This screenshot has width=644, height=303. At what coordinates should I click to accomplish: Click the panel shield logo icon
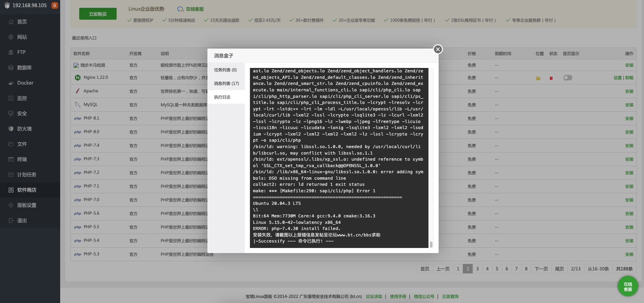click(7, 5)
